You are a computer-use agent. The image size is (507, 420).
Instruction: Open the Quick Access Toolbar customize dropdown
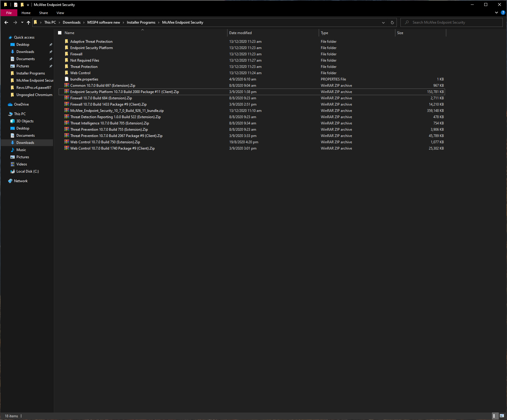(x=28, y=5)
